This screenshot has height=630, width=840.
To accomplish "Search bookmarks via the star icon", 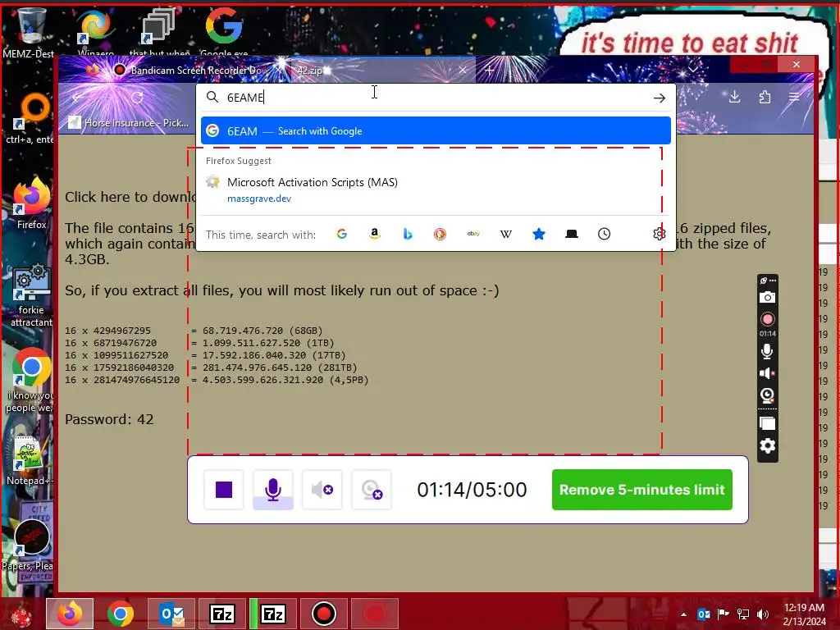I will coord(538,234).
